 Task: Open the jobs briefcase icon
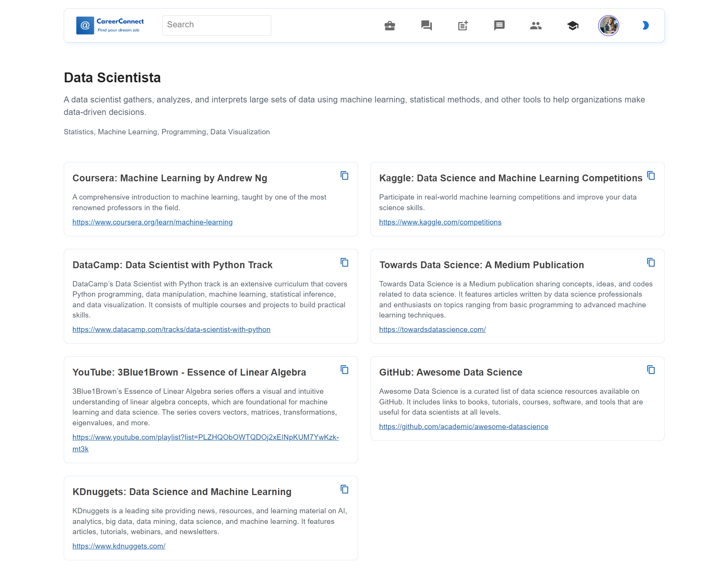point(390,25)
